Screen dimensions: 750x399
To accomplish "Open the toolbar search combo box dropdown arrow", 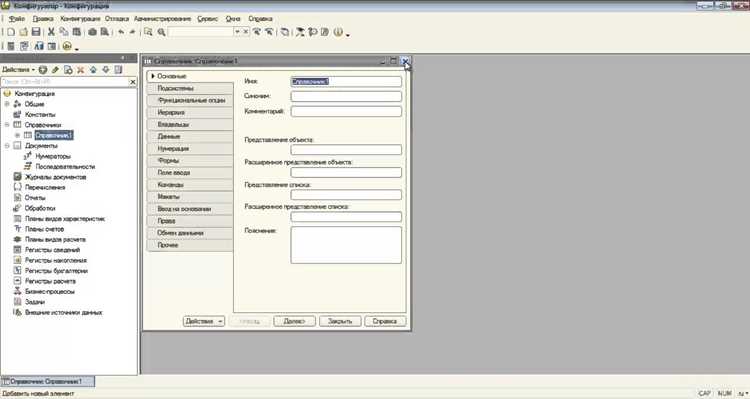I will [x=237, y=32].
